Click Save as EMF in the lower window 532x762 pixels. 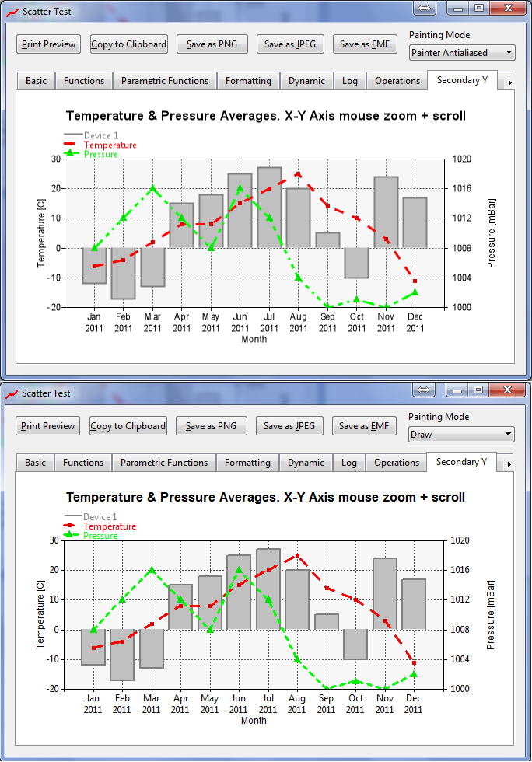click(364, 426)
